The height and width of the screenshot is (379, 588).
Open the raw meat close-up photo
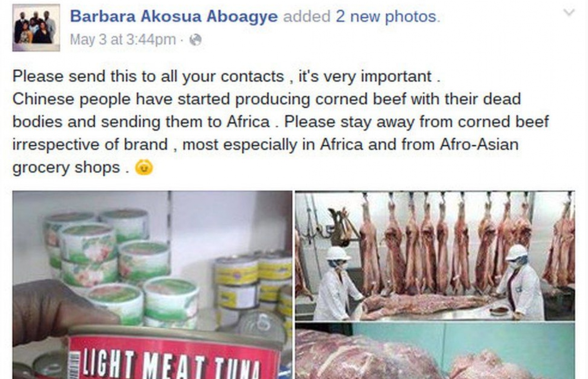pyautogui.click(x=435, y=351)
